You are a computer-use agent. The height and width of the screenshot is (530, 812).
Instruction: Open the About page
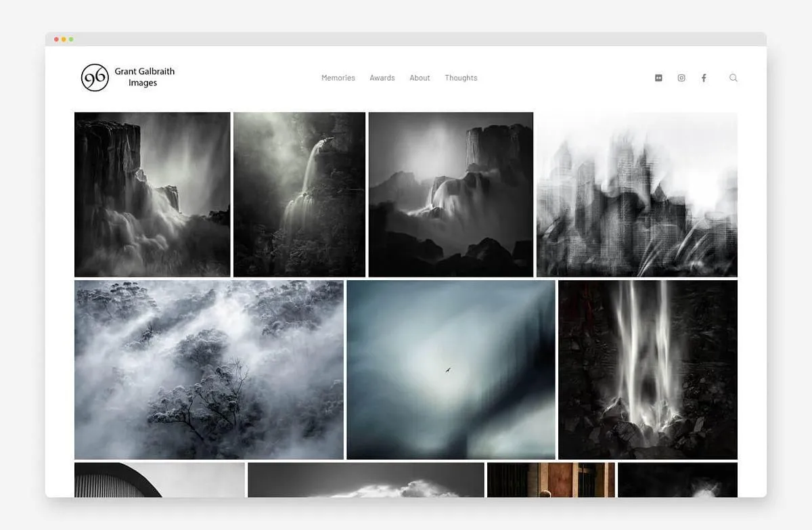tap(420, 78)
